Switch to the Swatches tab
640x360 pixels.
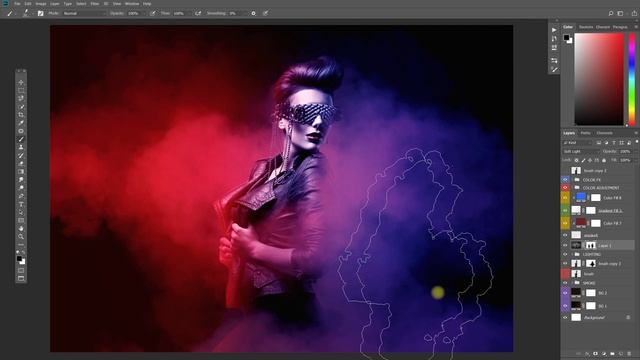(586, 27)
